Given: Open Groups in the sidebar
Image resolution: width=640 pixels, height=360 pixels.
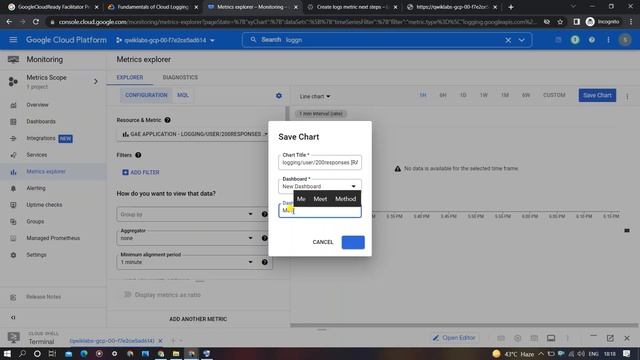Looking at the screenshot, I should point(35,222).
